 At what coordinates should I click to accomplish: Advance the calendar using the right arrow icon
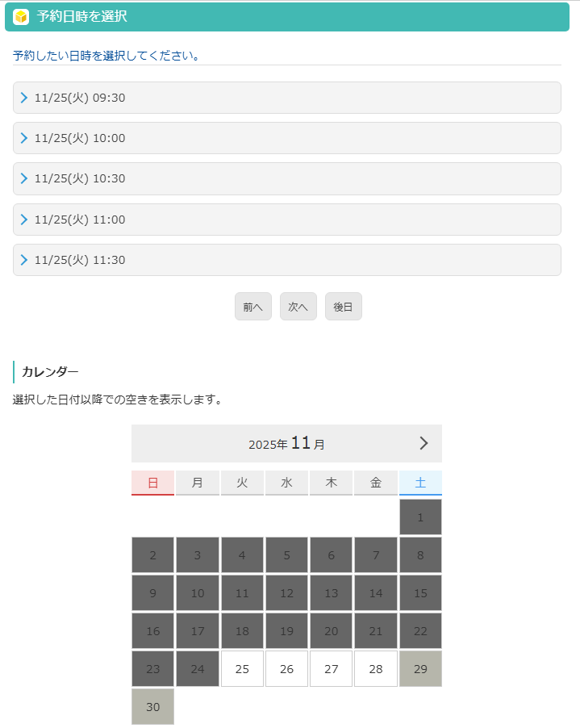tap(423, 443)
